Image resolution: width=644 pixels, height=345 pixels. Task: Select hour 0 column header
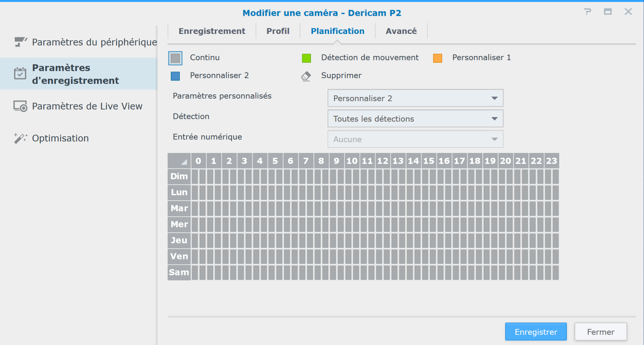tap(199, 161)
